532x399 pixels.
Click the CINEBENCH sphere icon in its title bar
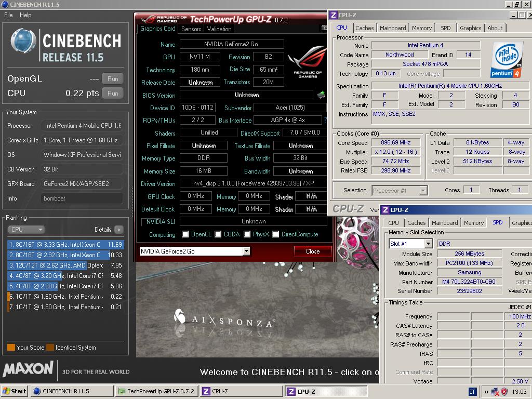click(x=5, y=4)
